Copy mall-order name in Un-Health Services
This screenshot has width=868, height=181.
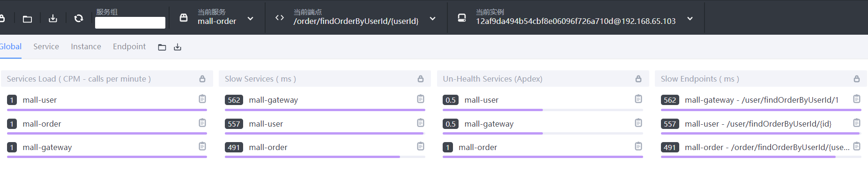pos(638,146)
